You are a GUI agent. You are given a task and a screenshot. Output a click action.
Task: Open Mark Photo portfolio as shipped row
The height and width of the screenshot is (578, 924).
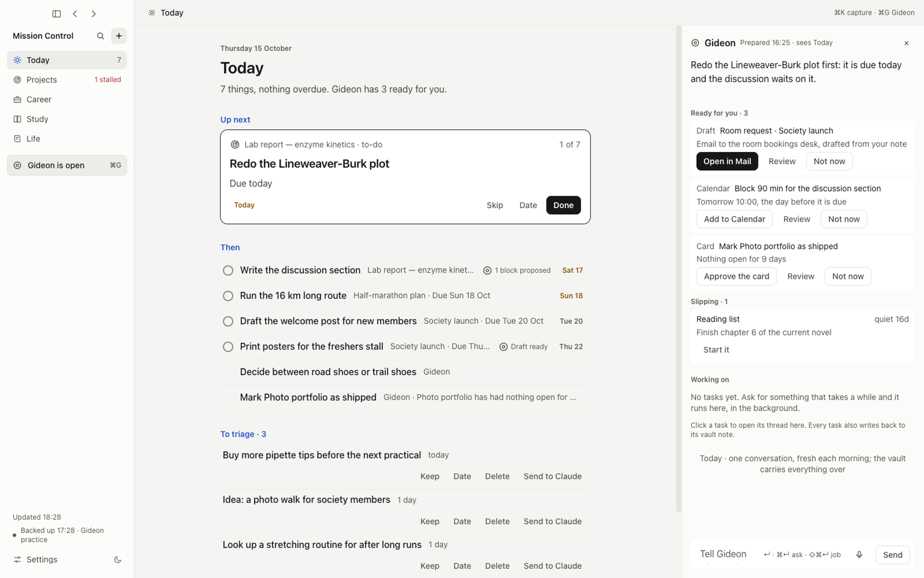coord(405,398)
